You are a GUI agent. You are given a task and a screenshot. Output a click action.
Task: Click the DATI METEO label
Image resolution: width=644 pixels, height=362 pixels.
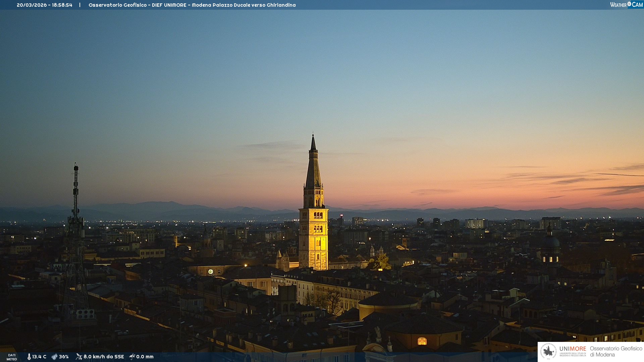[x=12, y=357]
